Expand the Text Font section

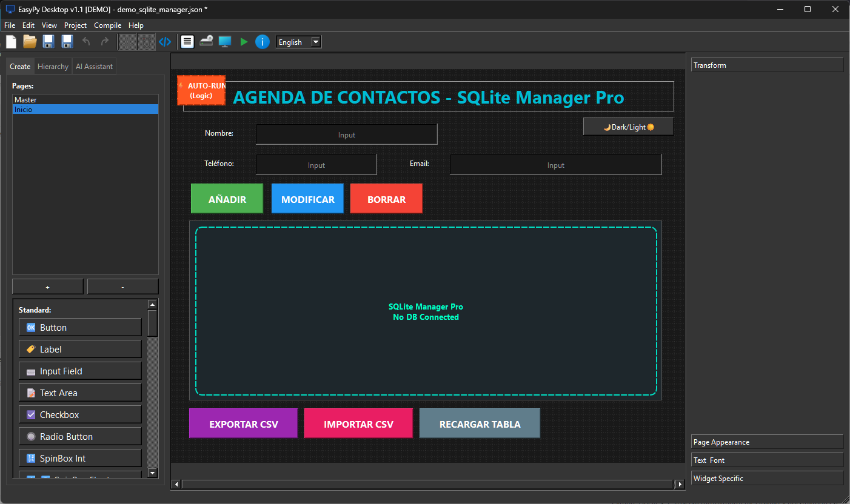pyautogui.click(x=767, y=460)
